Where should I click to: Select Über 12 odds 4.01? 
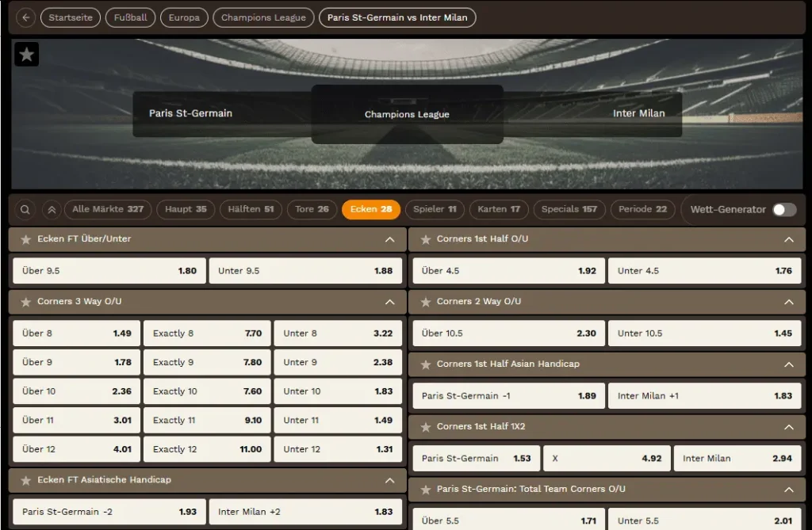pos(77,449)
